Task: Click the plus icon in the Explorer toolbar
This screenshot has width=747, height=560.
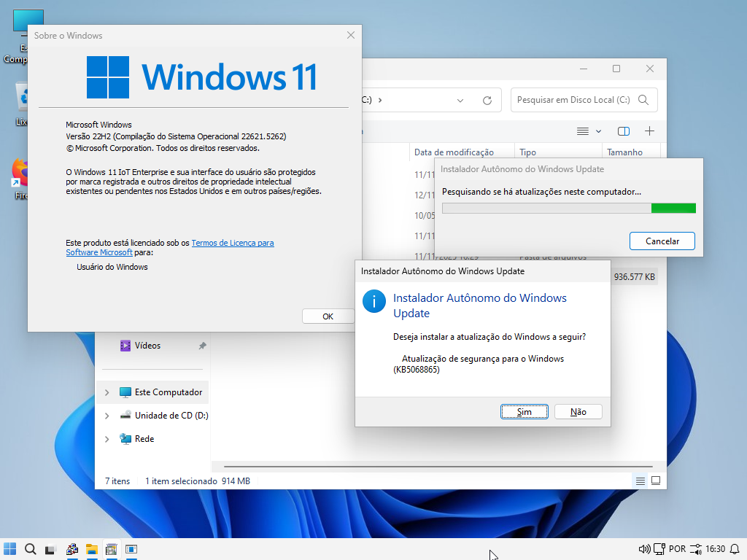Action: (x=649, y=131)
